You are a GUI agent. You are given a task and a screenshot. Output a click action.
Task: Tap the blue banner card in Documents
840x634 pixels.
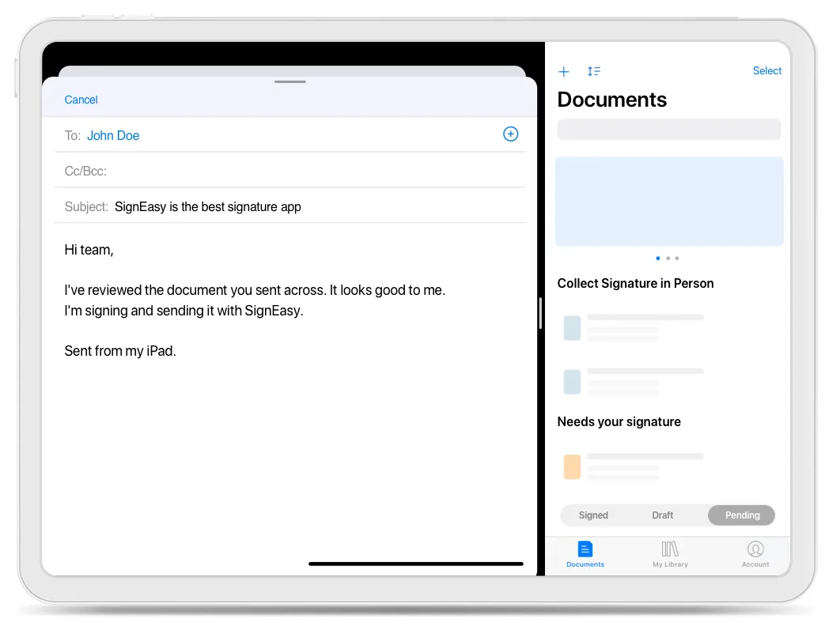tap(669, 202)
